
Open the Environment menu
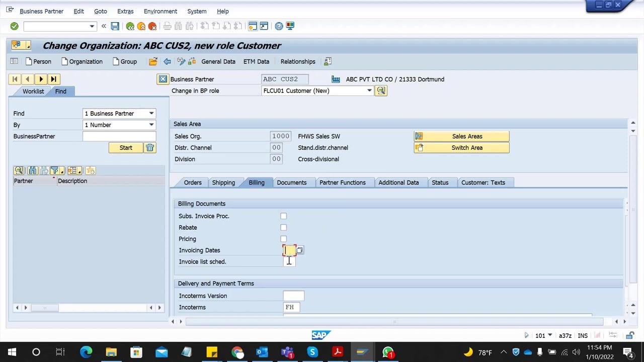160,11
